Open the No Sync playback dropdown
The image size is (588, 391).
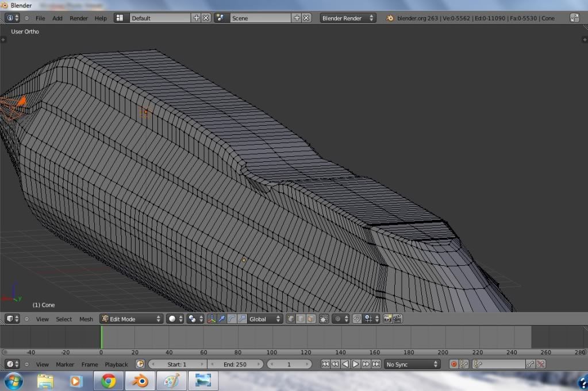click(412, 364)
